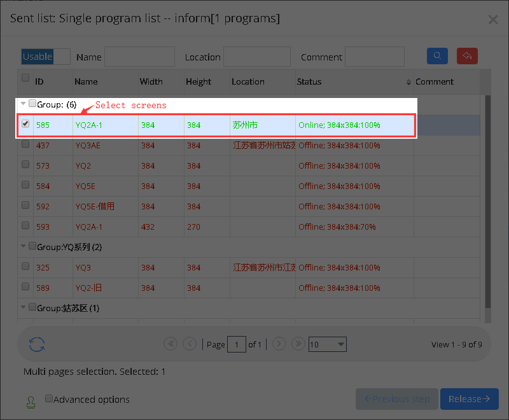Check the Group: (6) group checkbox
Image resolution: width=509 pixels, height=420 pixels.
pos(32,103)
